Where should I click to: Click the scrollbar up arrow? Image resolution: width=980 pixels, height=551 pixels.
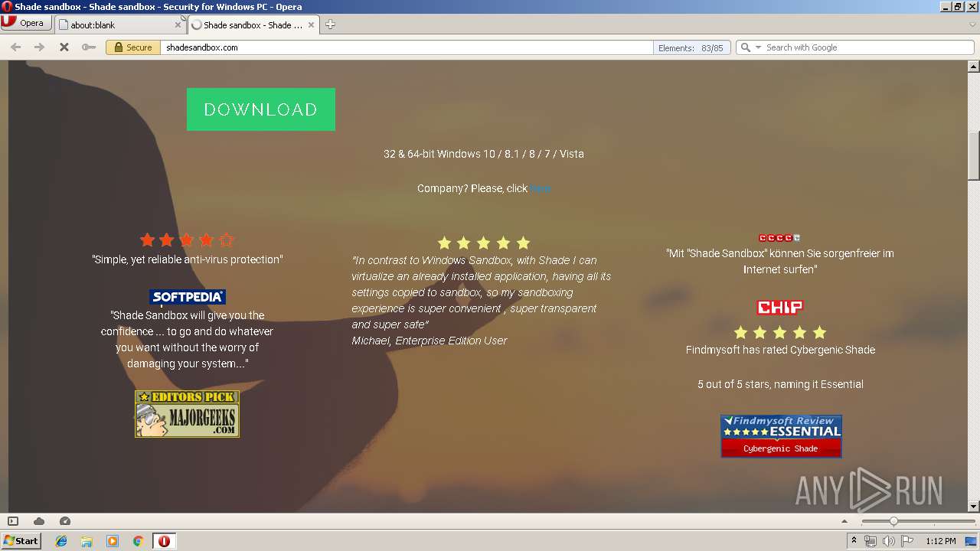tap(974, 67)
